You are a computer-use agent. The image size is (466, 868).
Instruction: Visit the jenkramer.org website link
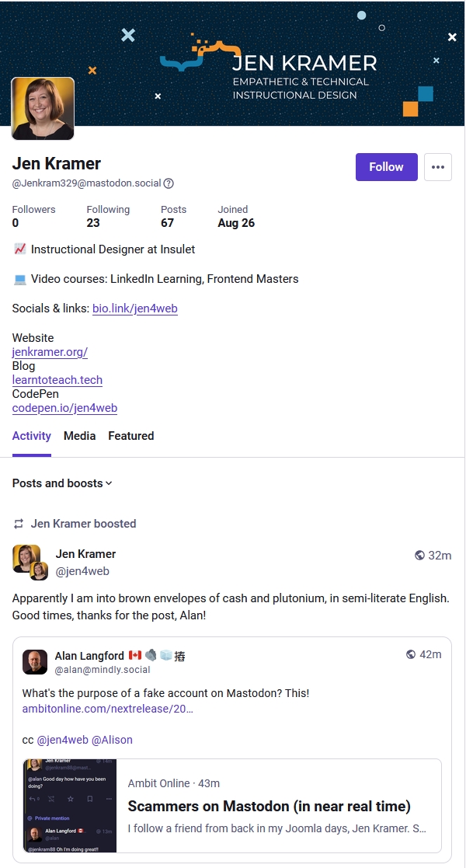pos(50,351)
